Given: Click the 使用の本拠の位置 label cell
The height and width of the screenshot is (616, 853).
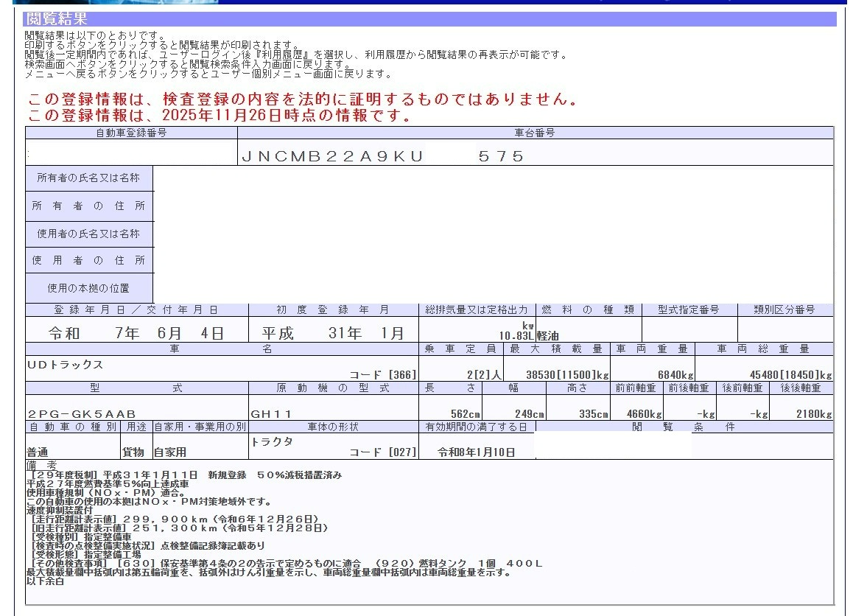Looking at the screenshot, I should point(88,288).
